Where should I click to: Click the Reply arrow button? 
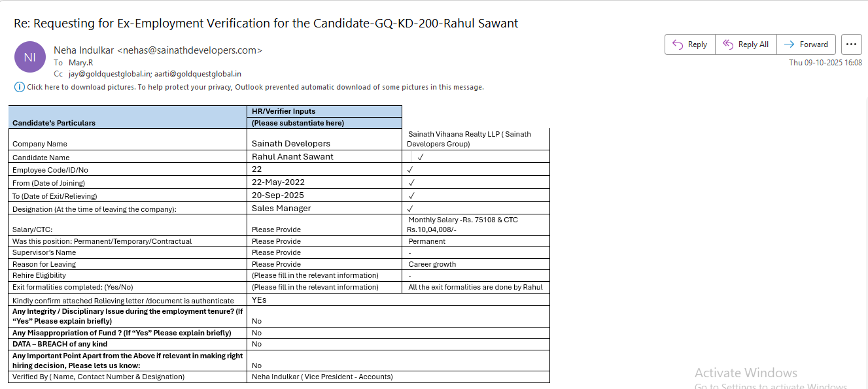pos(690,44)
